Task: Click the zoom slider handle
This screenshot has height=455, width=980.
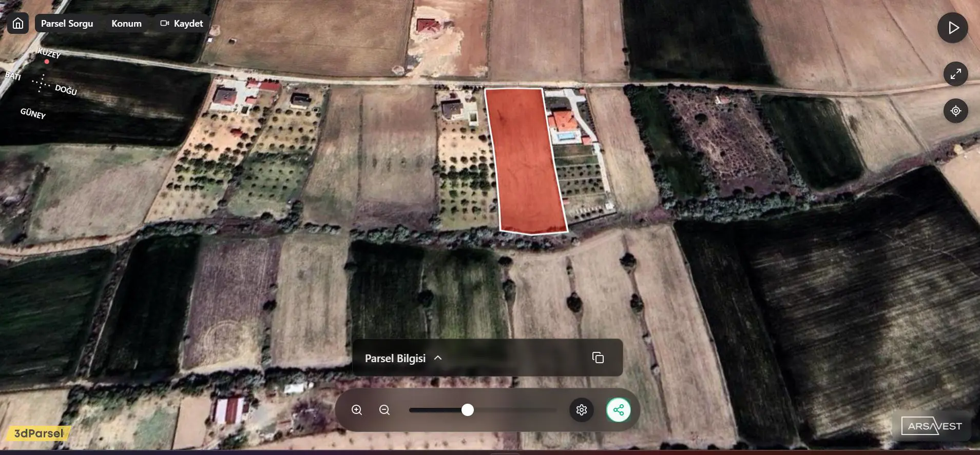Action: 467,410
